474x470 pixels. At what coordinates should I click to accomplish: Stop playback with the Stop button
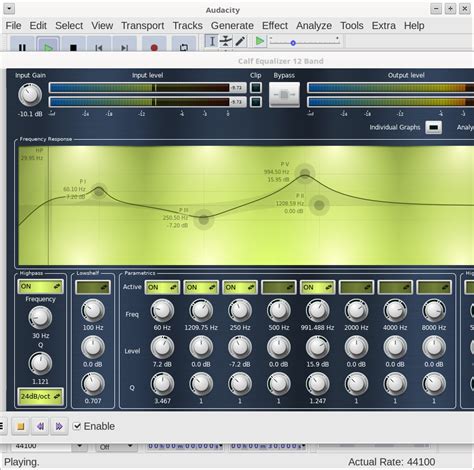[x=73, y=45]
